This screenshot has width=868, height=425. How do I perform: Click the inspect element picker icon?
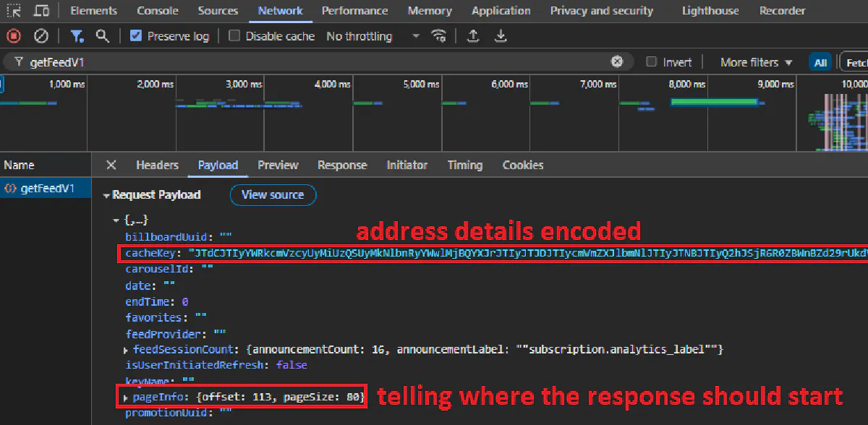pos(14,11)
